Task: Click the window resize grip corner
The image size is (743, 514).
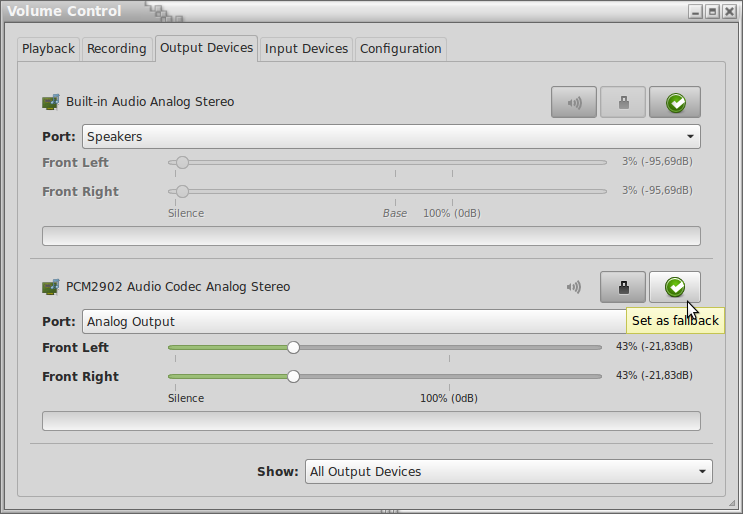Action: coord(733,503)
